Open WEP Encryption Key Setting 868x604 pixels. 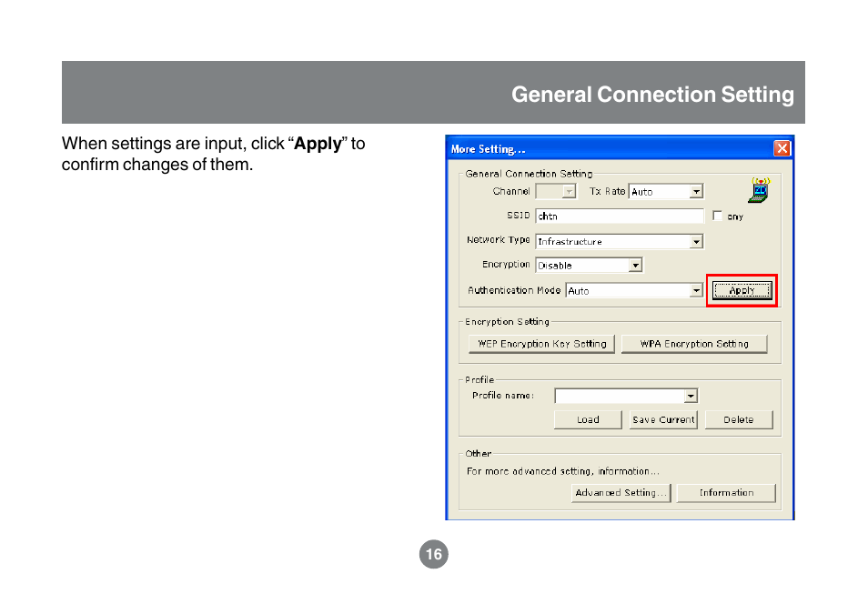click(x=541, y=344)
